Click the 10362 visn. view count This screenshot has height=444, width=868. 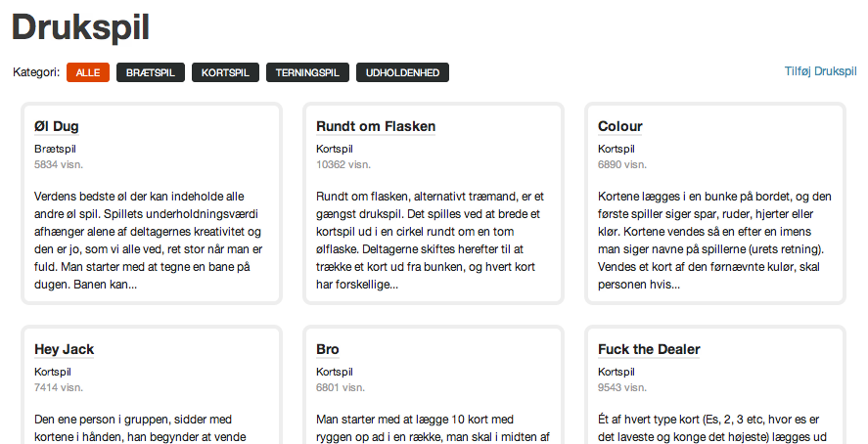coord(343,164)
